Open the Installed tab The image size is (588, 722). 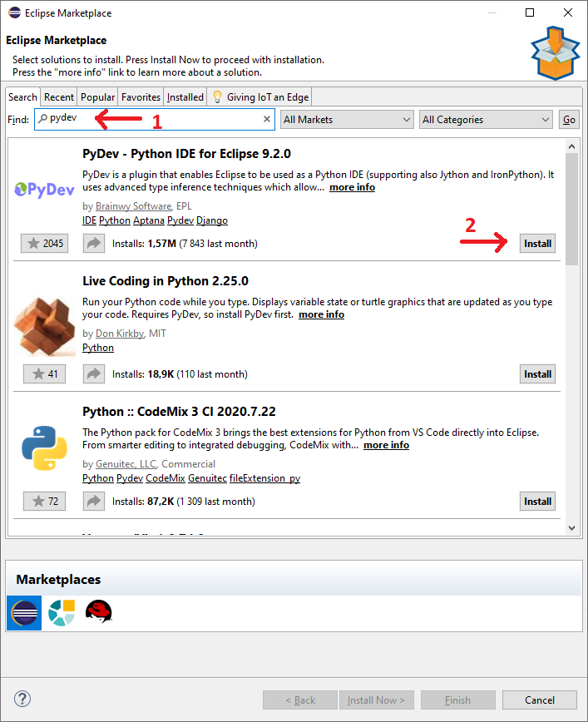(185, 97)
